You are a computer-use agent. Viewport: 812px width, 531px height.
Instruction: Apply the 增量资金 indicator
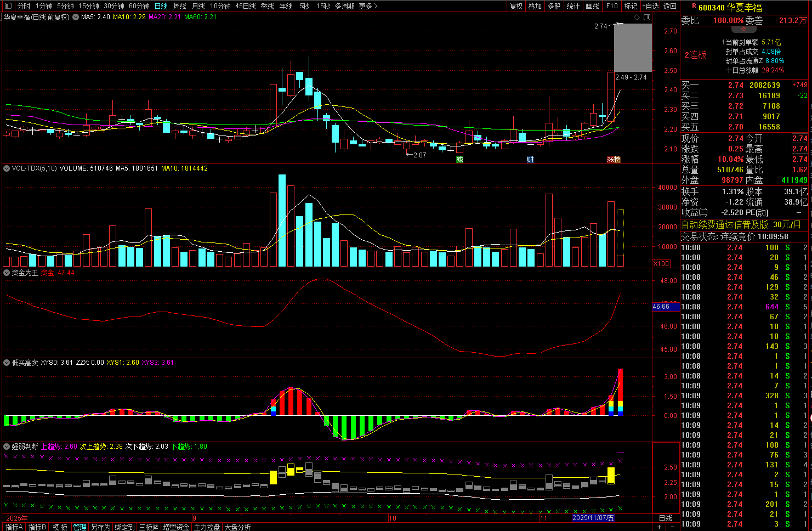(176, 527)
